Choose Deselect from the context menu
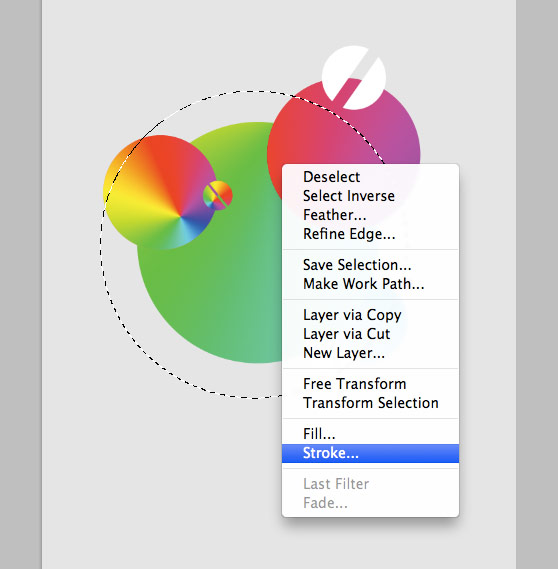Image resolution: width=558 pixels, height=569 pixels. (x=370, y=177)
